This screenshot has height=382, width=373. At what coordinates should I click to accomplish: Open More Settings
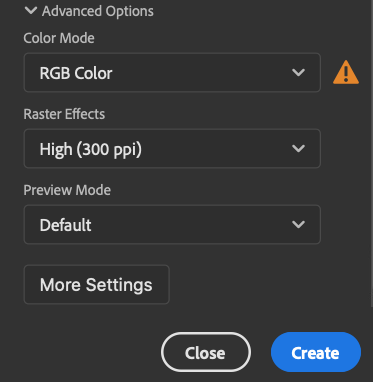click(x=96, y=284)
